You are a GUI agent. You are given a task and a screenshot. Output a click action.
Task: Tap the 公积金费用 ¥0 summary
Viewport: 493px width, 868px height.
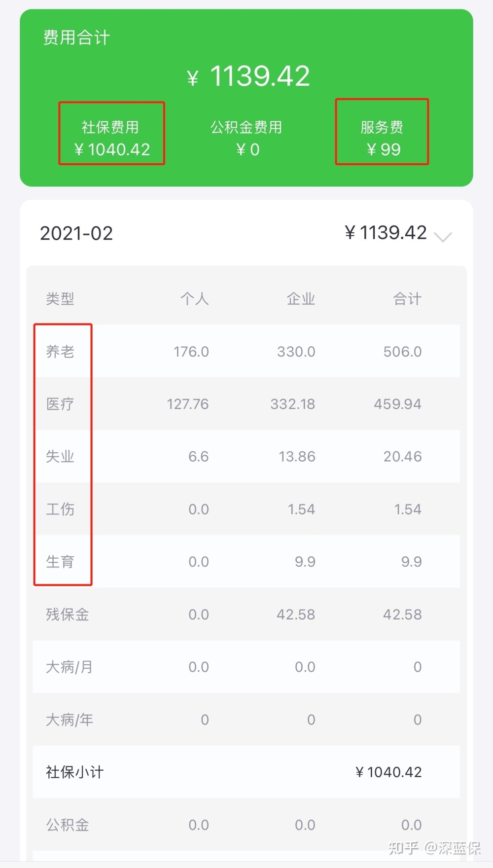[x=246, y=138]
